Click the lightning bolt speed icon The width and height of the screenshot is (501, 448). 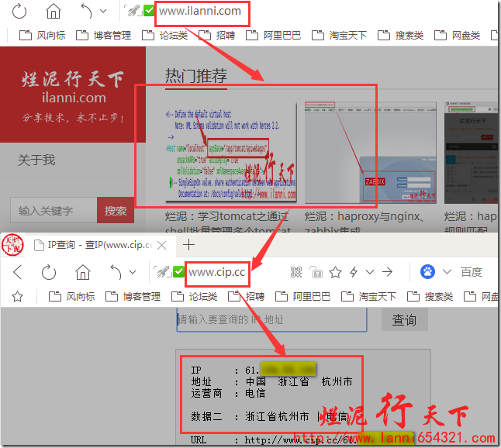(354, 272)
